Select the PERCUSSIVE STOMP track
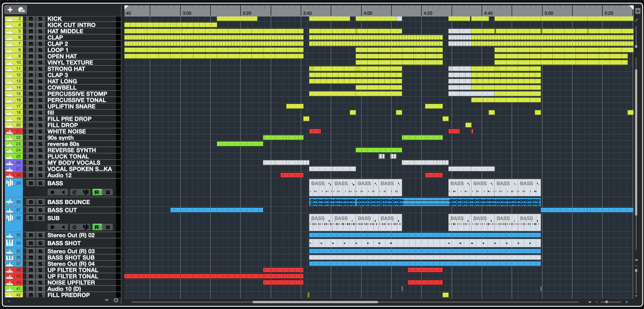644x309 pixels. click(x=77, y=94)
